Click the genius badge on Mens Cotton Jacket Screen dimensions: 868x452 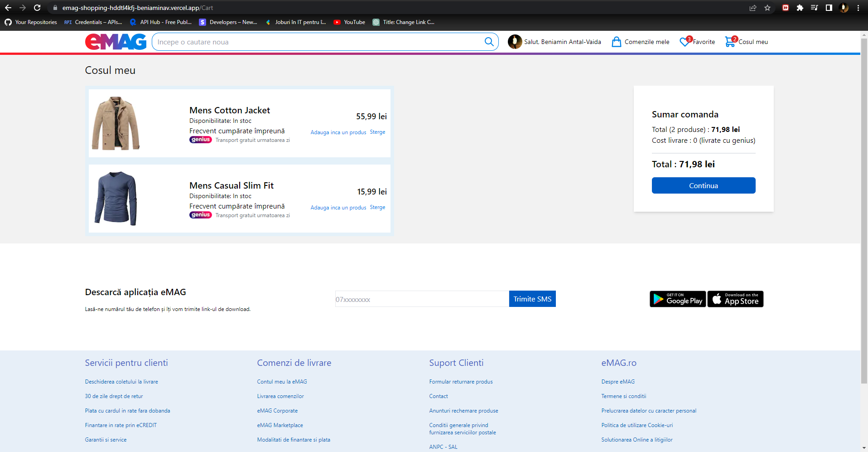(x=200, y=140)
